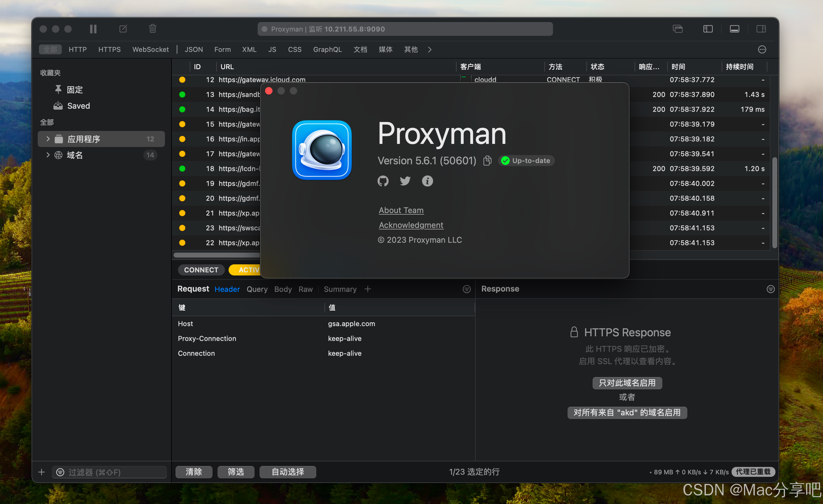
Task: Click the Proxyman listening address bar
Action: point(405,29)
